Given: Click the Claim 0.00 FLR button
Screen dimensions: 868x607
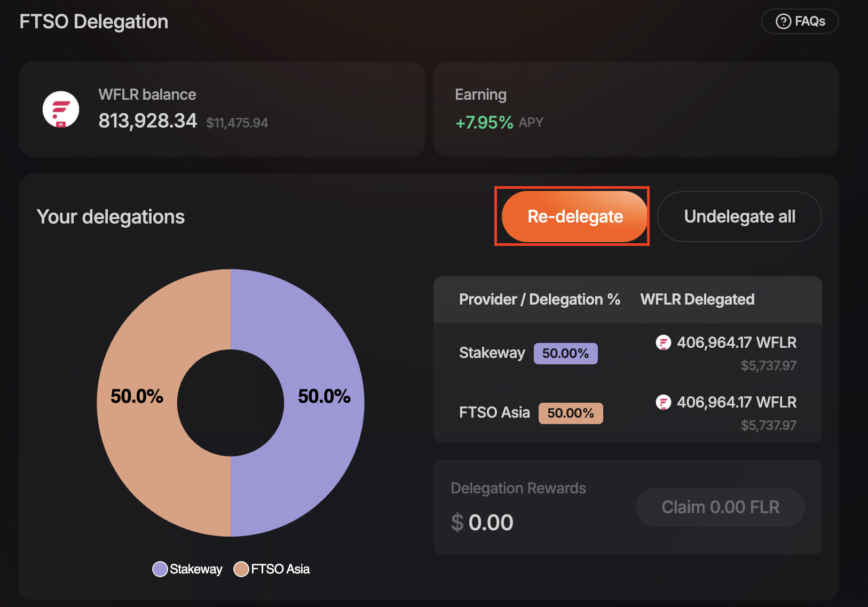Looking at the screenshot, I should pyautogui.click(x=720, y=507).
